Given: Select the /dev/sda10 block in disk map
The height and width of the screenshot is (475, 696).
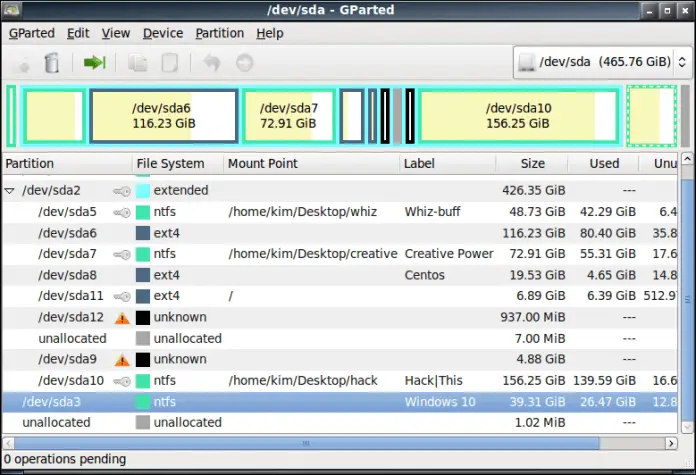Looking at the screenshot, I should tap(519, 116).
